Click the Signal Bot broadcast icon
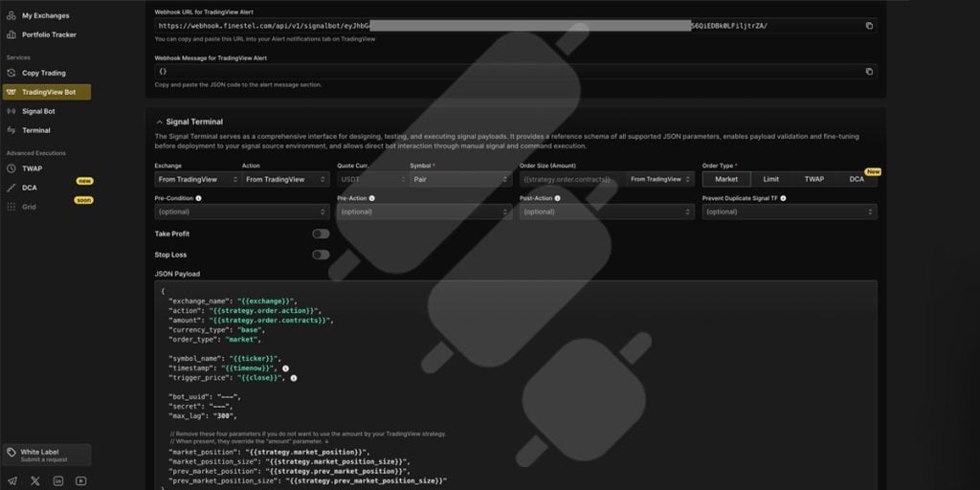The width and height of the screenshot is (980, 490). 11,111
